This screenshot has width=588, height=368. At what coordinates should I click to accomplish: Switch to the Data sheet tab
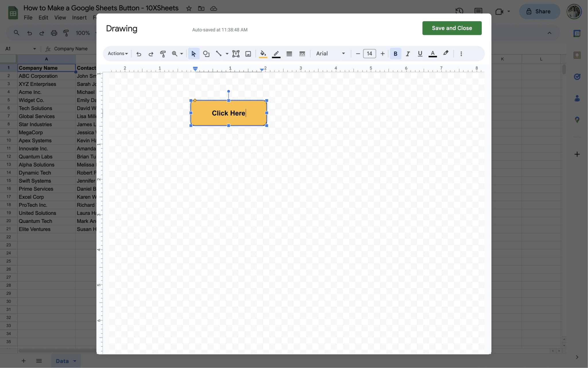coord(62,361)
